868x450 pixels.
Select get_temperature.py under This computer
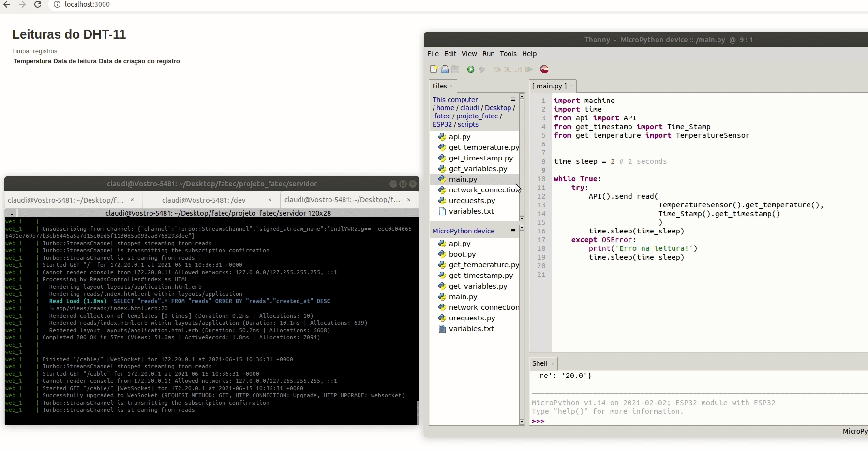point(483,147)
